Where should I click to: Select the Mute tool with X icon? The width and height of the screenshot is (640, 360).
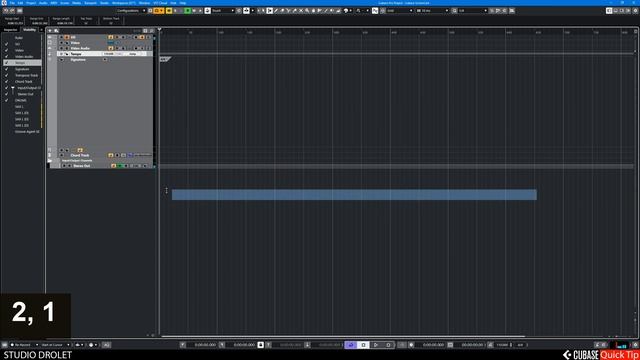click(301, 11)
